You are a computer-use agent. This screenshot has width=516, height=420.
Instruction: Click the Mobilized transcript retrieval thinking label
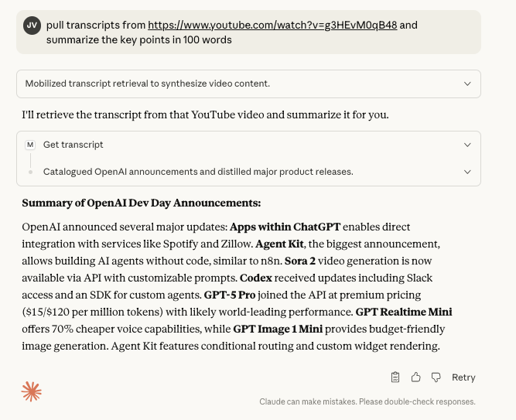pos(147,84)
